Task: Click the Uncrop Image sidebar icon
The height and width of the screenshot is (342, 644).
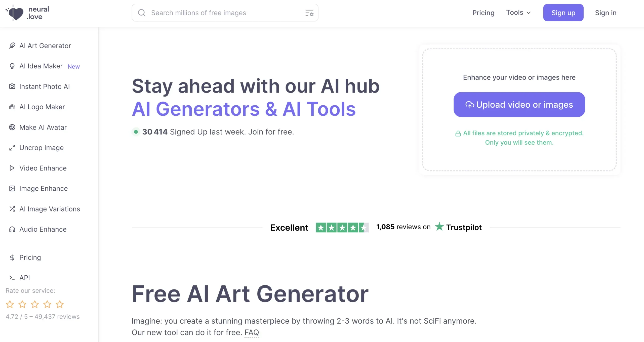Action: pos(12,147)
